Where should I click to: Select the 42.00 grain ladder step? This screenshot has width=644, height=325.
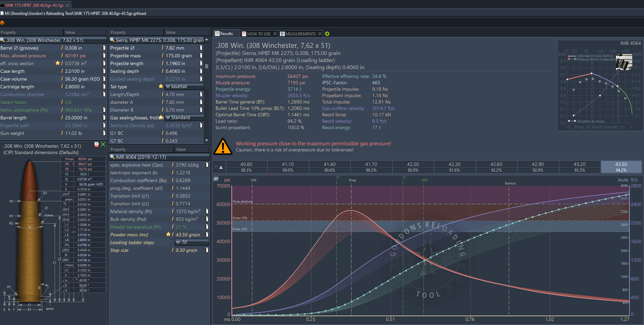[413, 167]
